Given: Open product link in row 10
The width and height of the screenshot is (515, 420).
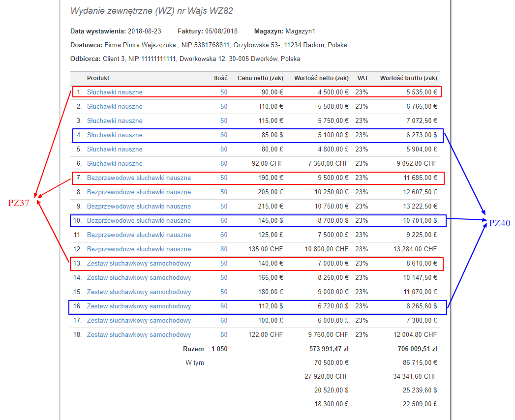Looking at the screenshot, I should pyautogui.click(x=139, y=221).
